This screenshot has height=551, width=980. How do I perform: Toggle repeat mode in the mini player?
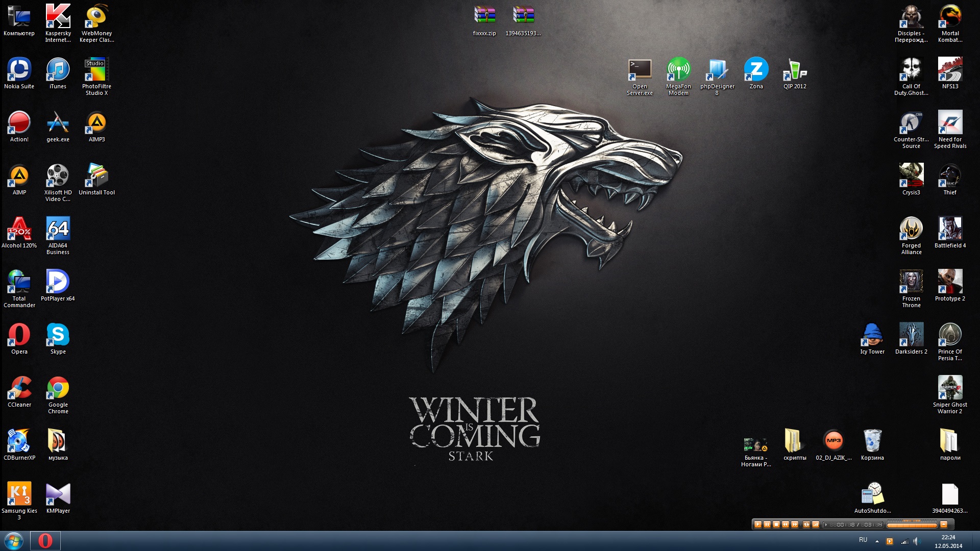click(806, 524)
